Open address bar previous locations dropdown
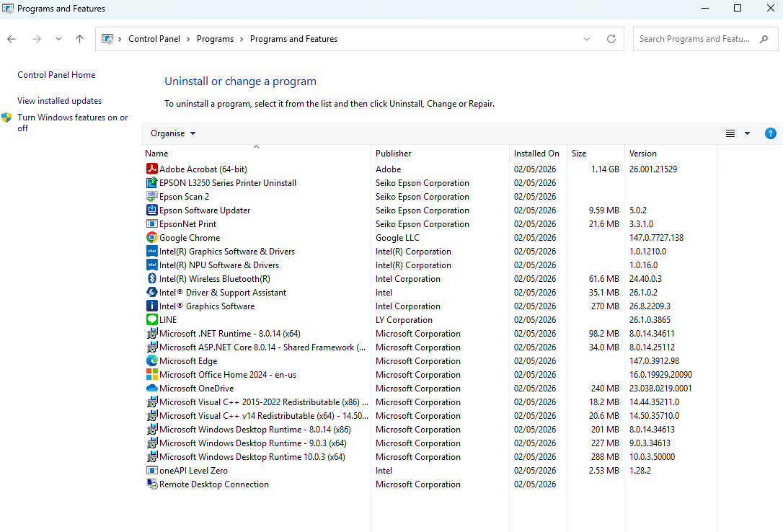Image resolution: width=783 pixels, height=532 pixels. pyautogui.click(x=587, y=39)
